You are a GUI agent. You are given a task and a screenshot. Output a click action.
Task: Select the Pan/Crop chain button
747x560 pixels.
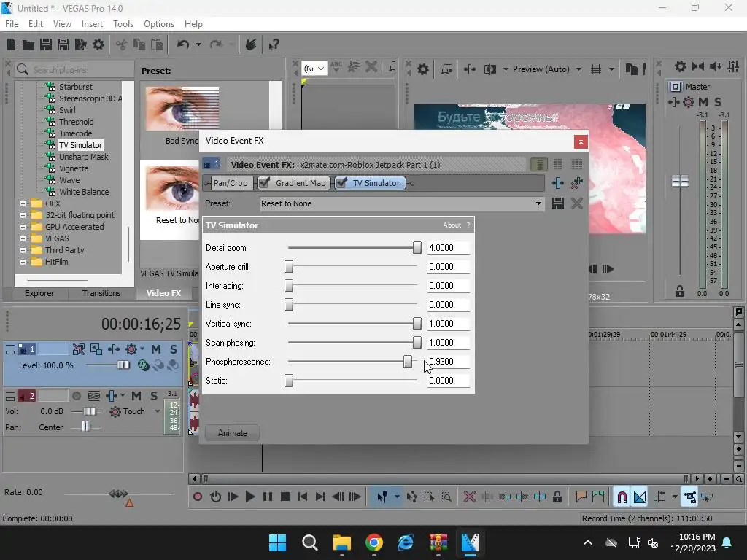point(231,183)
